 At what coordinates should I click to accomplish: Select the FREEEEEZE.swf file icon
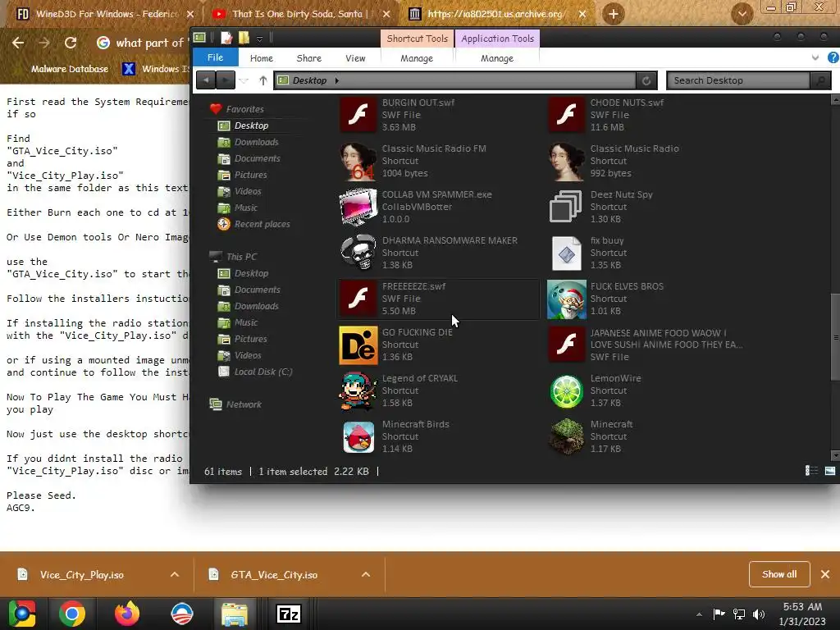tap(358, 299)
